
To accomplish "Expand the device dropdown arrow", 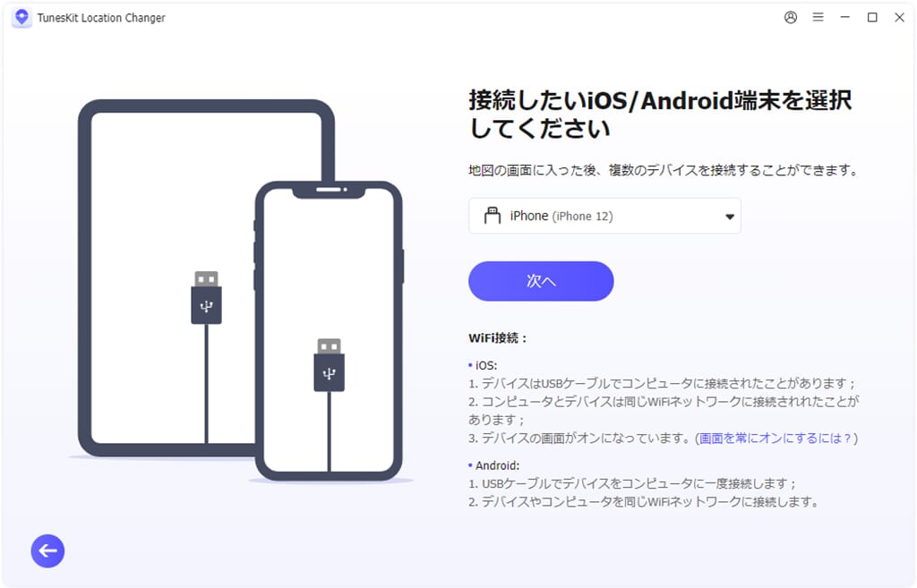I will pos(729,217).
